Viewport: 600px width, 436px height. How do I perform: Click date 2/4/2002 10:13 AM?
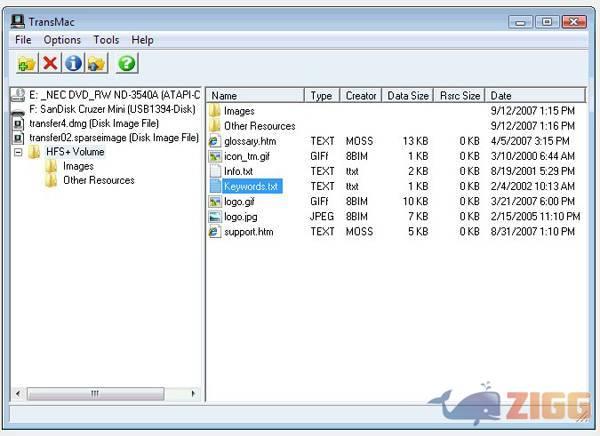tap(533, 186)
